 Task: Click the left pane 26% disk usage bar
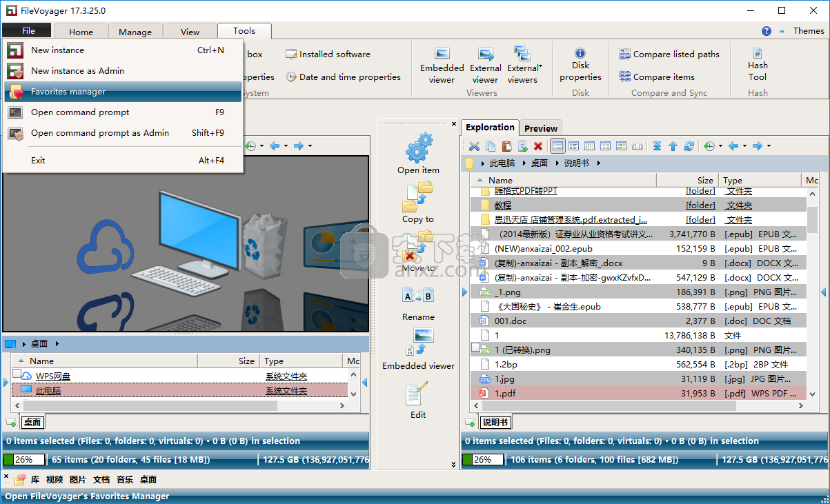(x=24, y=459)
